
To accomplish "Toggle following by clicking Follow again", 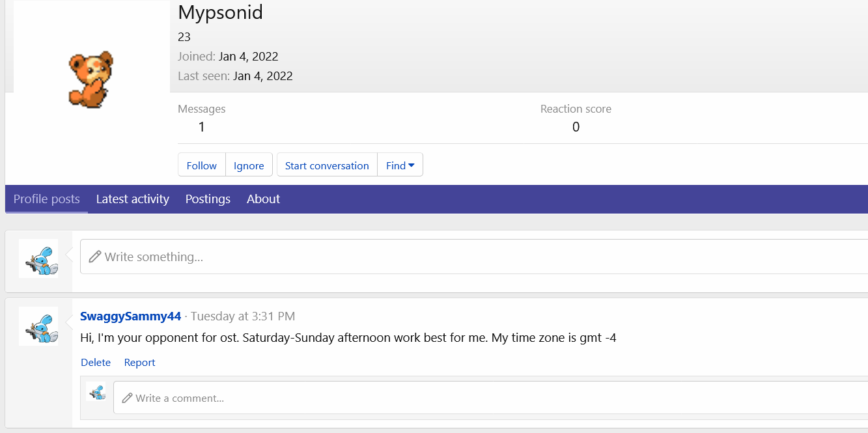I will point(201,165).
